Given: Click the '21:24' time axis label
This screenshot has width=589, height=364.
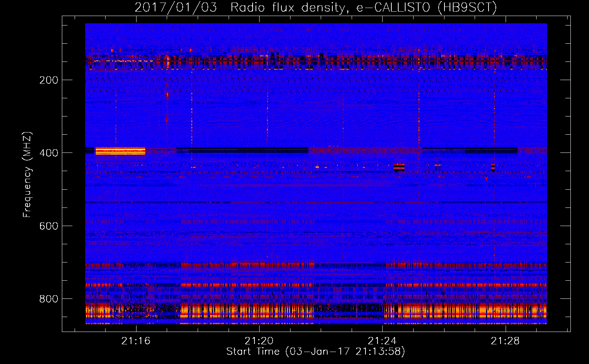Looking at the screenshot, I should [x=382, y=341].
